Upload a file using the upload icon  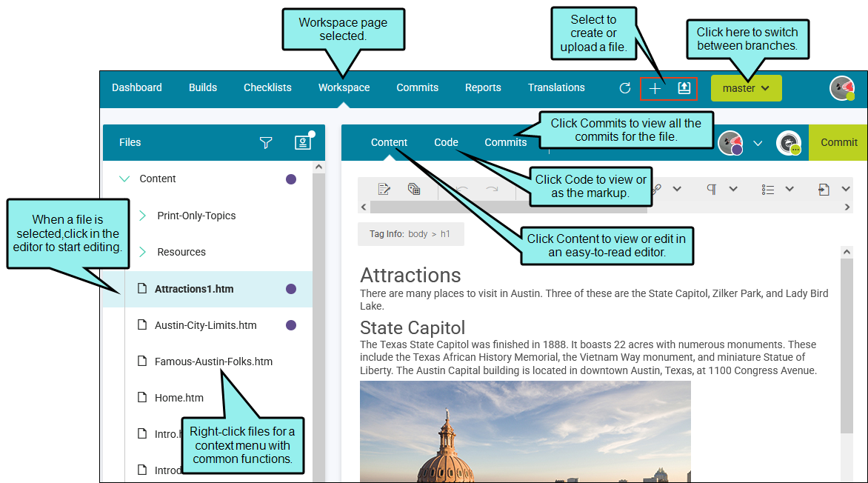tap(684, 88)
